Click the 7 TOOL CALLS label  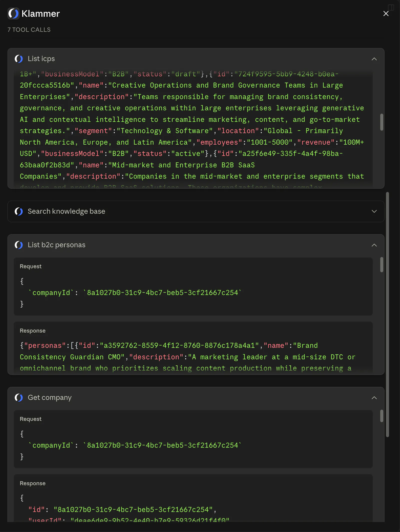[x=29, y=30]
